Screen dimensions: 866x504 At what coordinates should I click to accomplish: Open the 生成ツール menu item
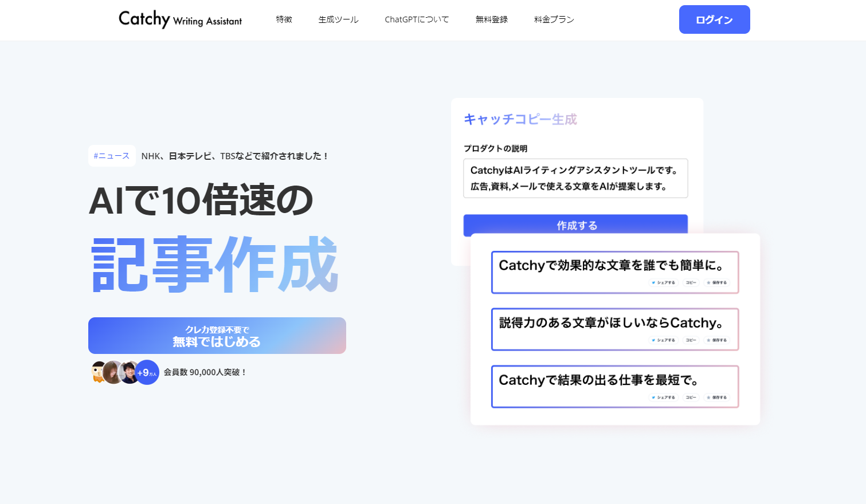338,19
